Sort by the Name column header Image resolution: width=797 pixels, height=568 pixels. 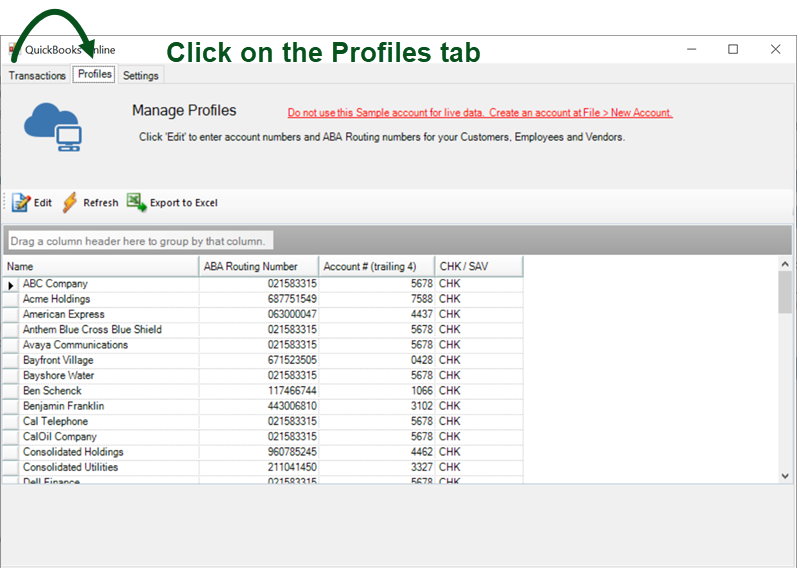(101, 266)
